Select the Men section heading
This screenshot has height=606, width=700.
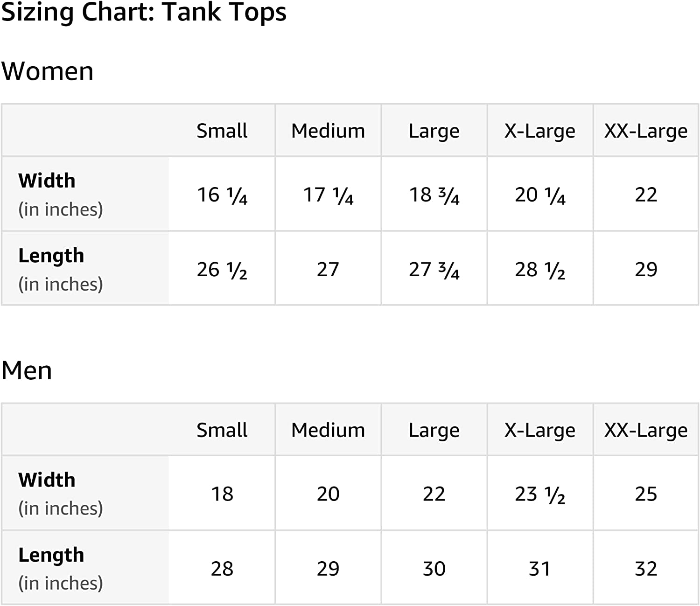coord(27,371)
